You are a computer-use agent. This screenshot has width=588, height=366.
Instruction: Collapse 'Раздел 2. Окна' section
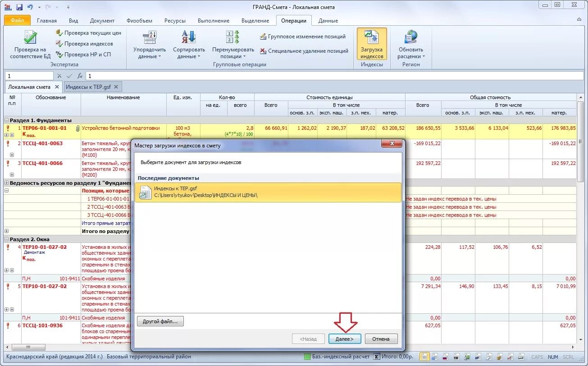(x=6, y=239)
